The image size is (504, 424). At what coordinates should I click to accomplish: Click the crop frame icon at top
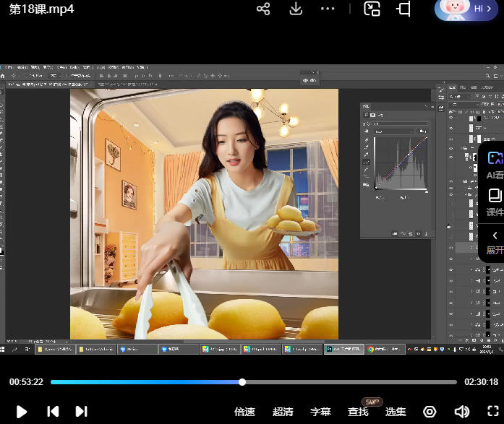click(x=403, y=9)
